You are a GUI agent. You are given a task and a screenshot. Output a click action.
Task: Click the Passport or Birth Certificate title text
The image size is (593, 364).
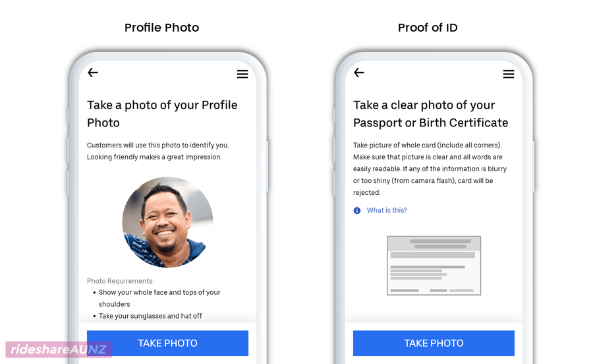(x=431, y=122)
